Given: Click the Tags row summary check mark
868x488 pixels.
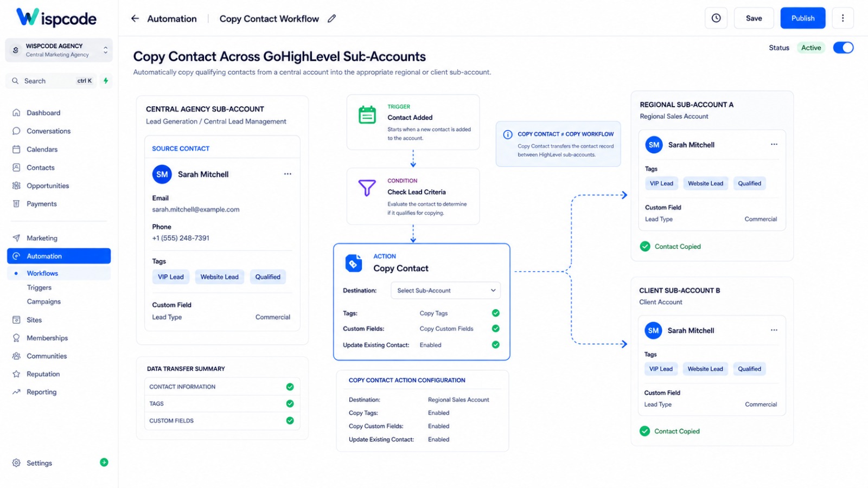Looking at the screenshot, I should pos(290,403).
